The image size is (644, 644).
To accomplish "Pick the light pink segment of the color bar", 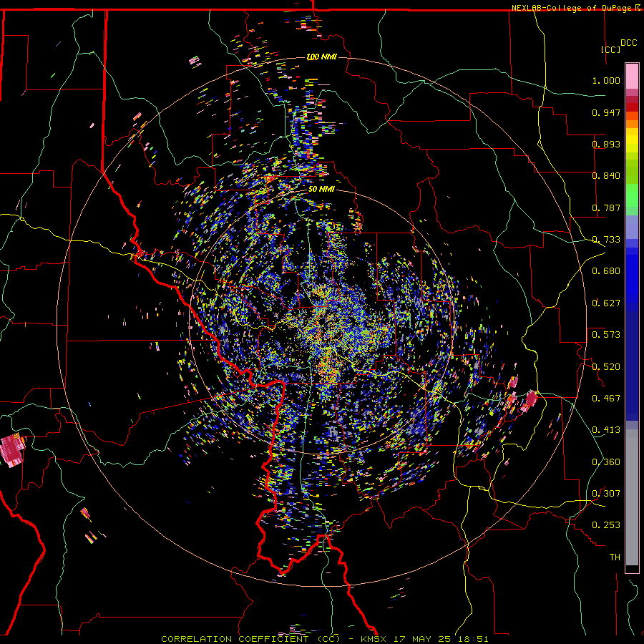I will tap(632, 76).
